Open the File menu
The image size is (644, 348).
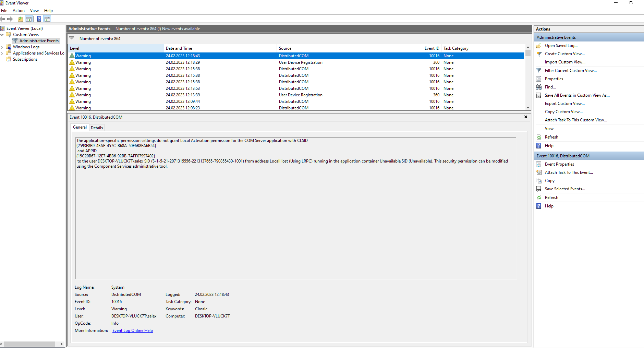coord(4,11)
